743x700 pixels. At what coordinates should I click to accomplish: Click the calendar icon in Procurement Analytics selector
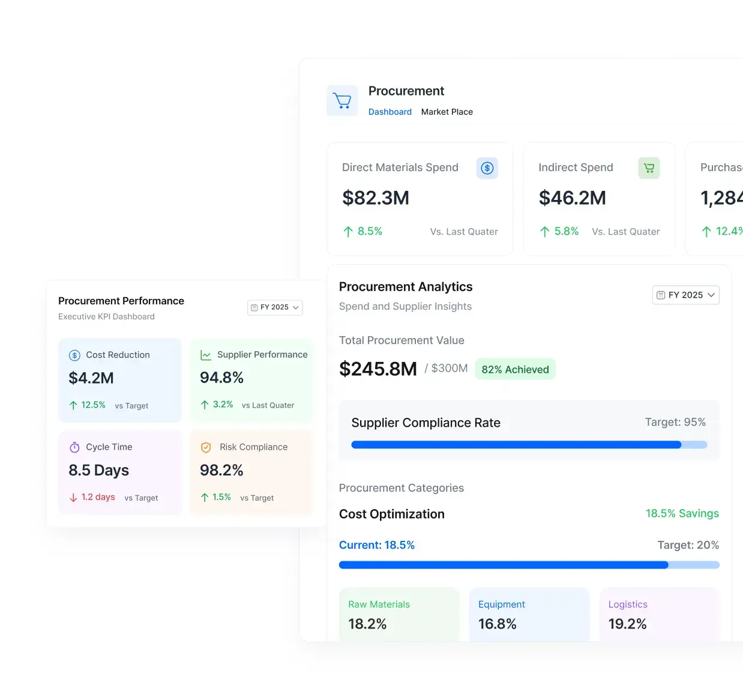pyautogui.click(x=661, y=295)
